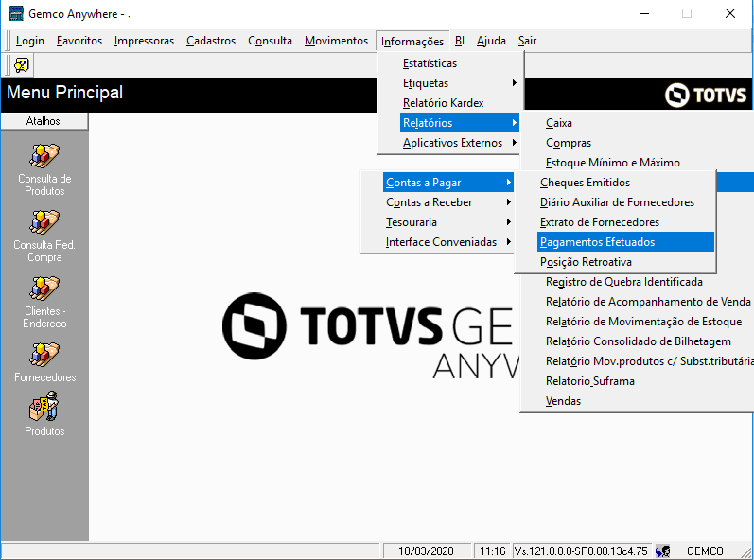Close the Gemco Anywhere window

pyautogui.click(x=730, y=13)
